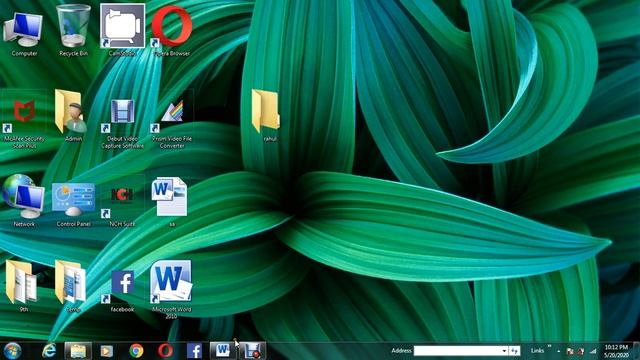Select the rahul folder on desktop

click(267, 116)
